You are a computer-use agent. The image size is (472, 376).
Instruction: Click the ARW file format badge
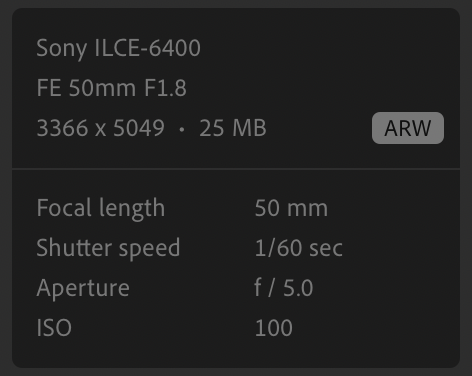pos(408,128)
